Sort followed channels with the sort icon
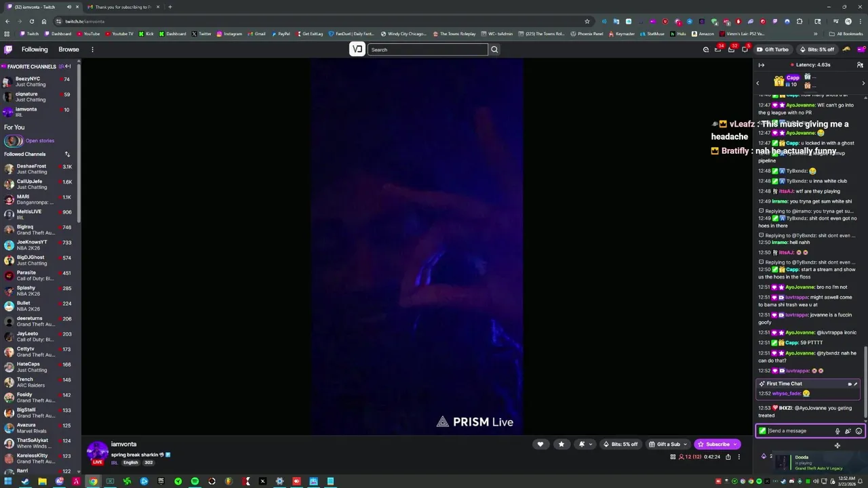Screen dimensions: 868x488 (x=67, y=155)
